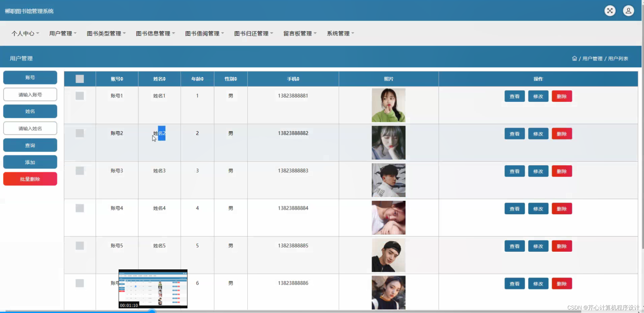Expand the 个人中心 dropdown menu
Viewport: 644px width, 313px height.
click(25, 33)
